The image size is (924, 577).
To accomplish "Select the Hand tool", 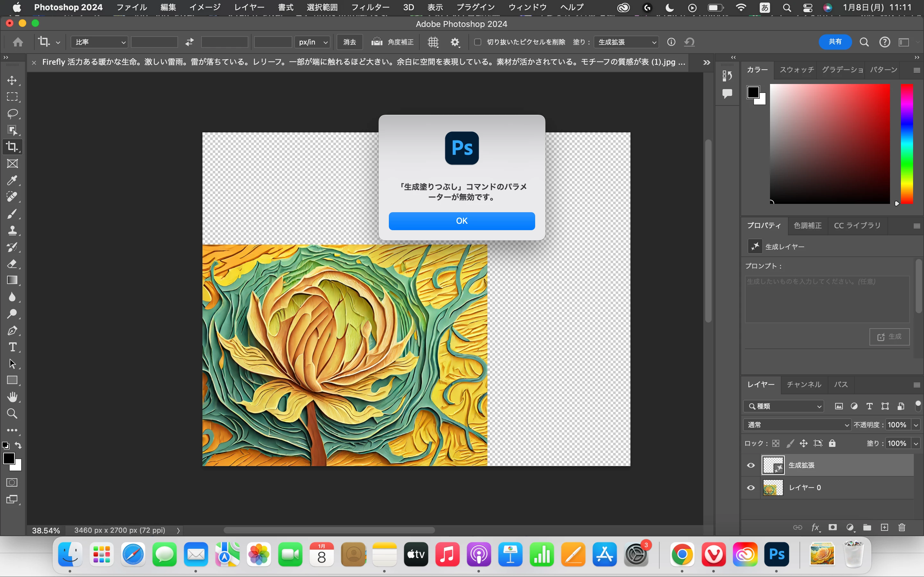I will coord(12,397).
